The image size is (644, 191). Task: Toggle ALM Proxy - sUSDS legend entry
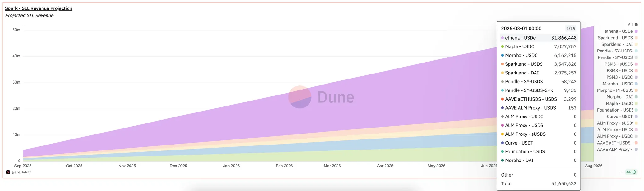(615, 123)
